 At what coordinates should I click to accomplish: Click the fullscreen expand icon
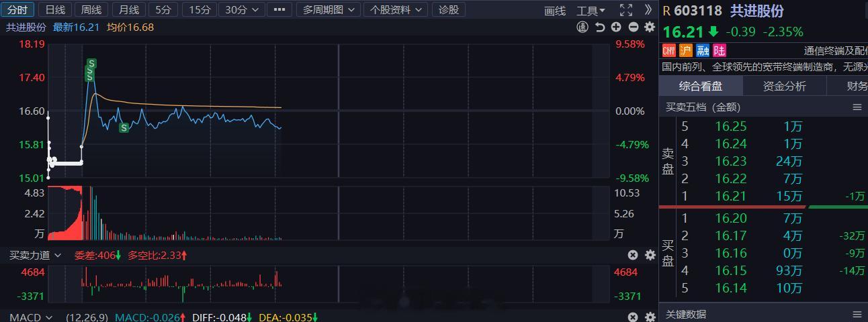coord(625,10)
